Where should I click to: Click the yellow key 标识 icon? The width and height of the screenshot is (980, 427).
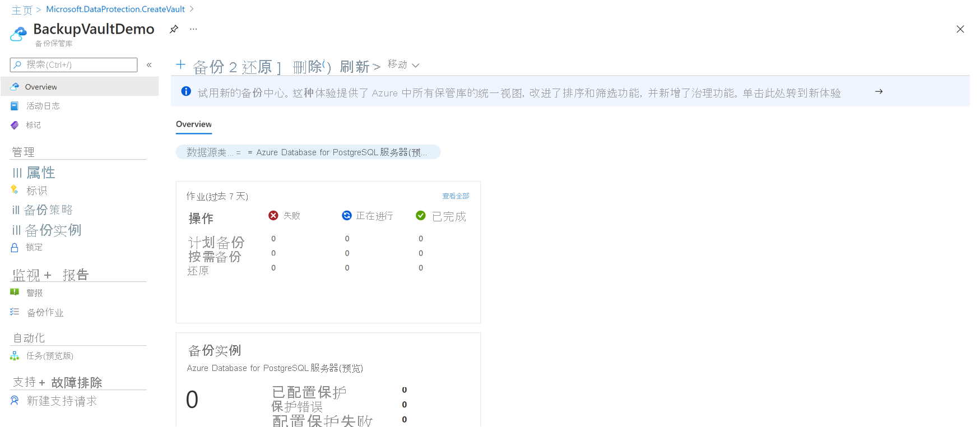(15, 190)
